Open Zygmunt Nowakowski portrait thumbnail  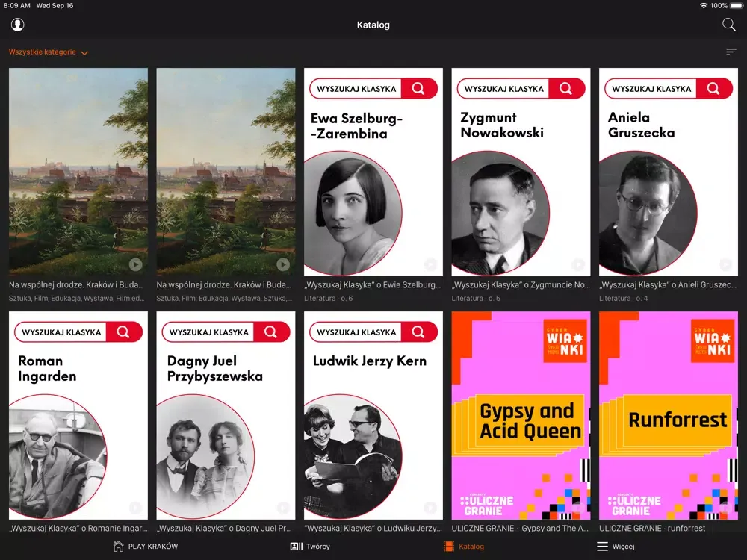click(x=500, y=213)
